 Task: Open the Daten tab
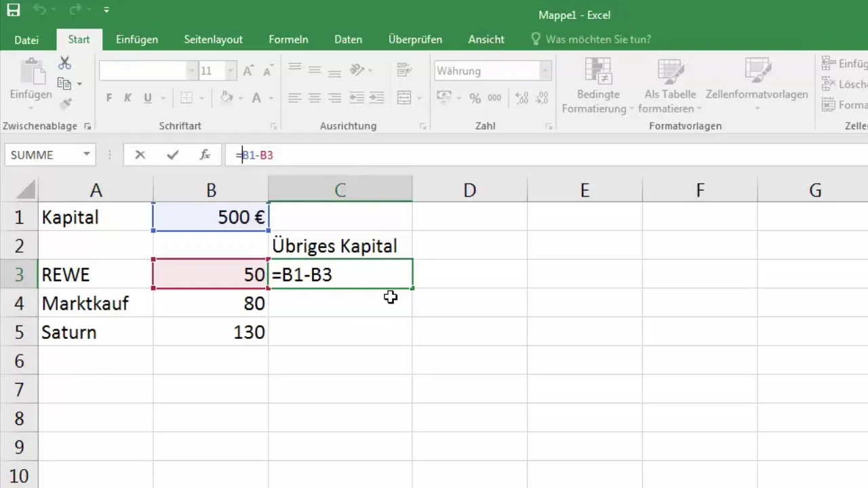[x=348, y=39]
